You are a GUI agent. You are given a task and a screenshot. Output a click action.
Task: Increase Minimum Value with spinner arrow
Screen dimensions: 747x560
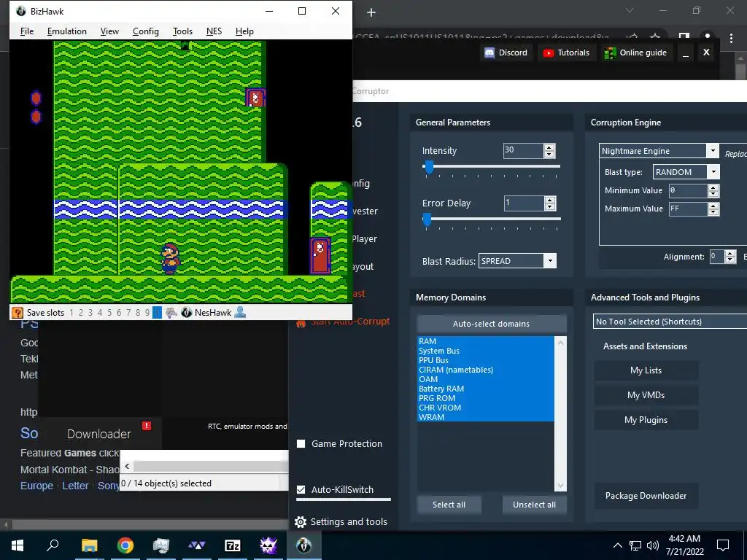coord(713,187)
